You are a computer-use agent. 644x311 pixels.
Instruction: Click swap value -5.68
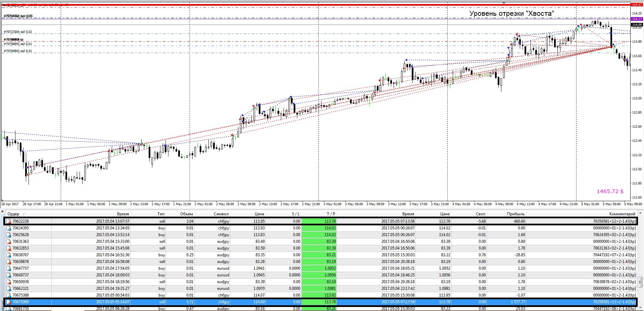pyautogui.click(x=481, y=221)
